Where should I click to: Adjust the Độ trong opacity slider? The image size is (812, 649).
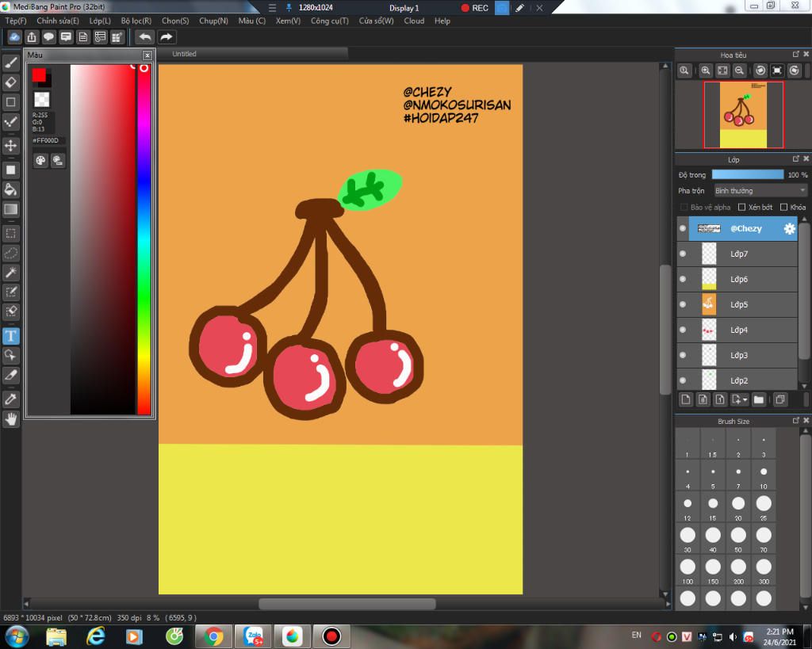point(748,175)
